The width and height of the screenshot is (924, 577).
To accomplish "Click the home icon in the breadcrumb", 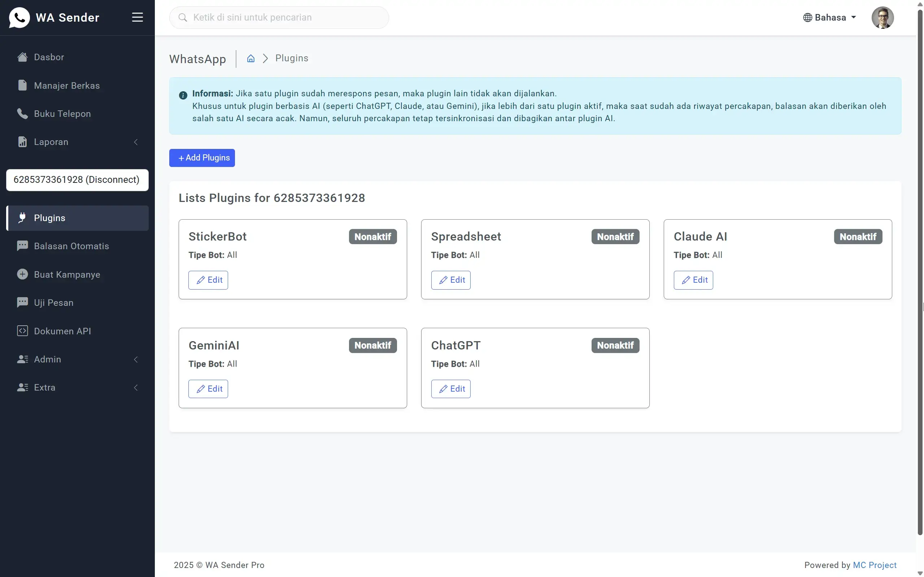I will pos(250,58).
